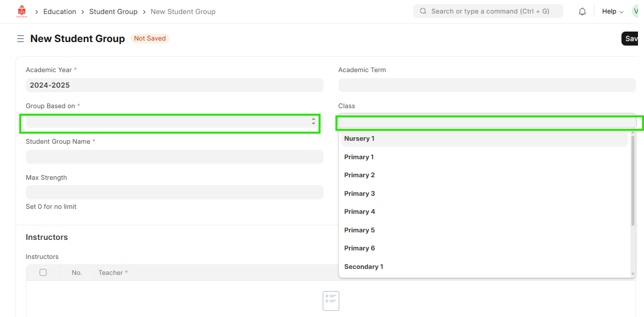This screenshot has height=317, width=644.
Task: Pick Secondary 1 from the list
Action: [x=364, y=267]
